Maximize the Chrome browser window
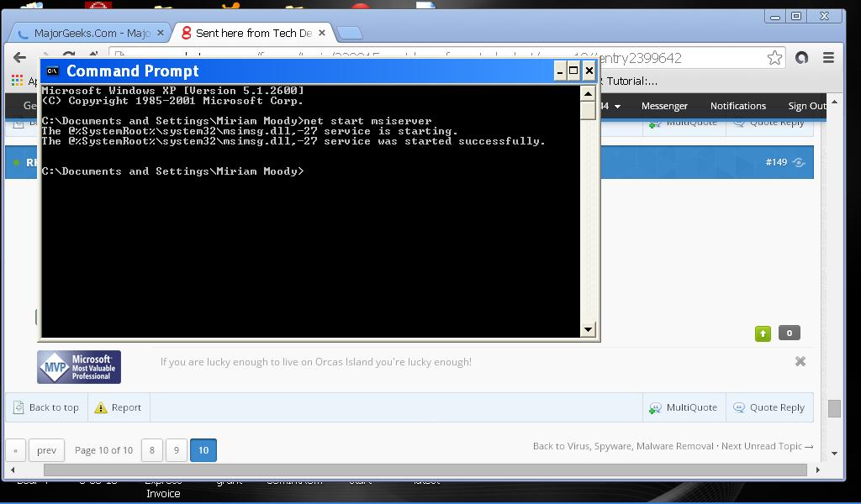The height and width of the screenshot is (504, 861). 796,17
